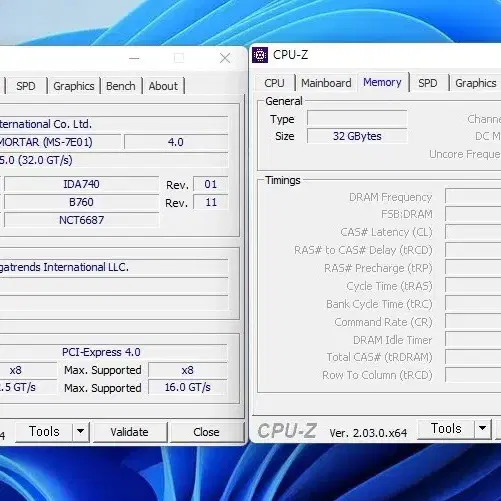Expand Tools dropdown arrow in left window
501x501 pixels.
80,432
